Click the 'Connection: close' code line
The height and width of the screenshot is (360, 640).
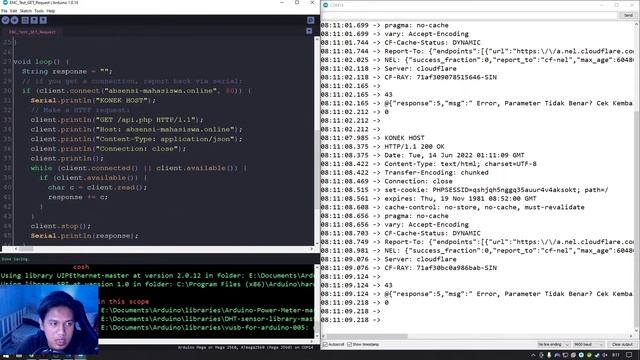[108, 149]
